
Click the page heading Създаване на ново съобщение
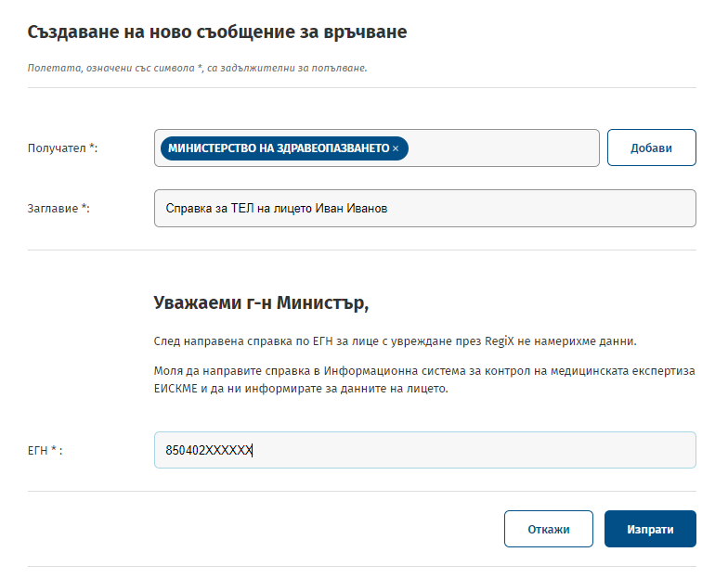217,32
